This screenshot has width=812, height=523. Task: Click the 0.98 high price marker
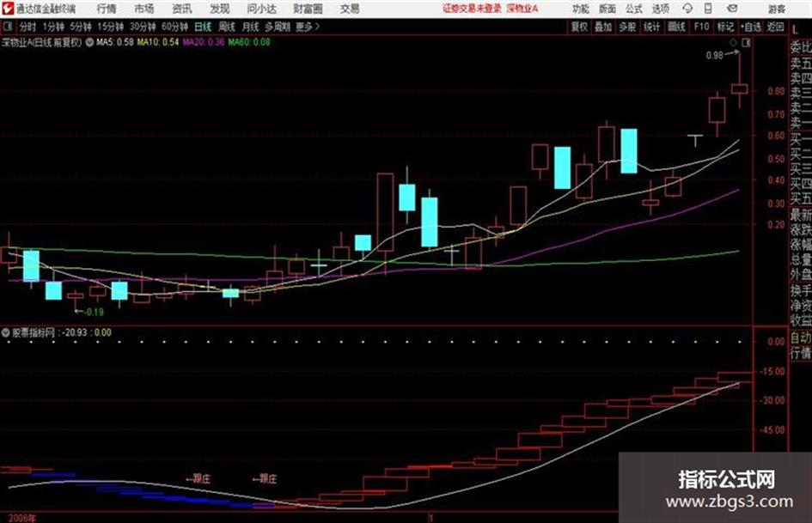(714, 56)
